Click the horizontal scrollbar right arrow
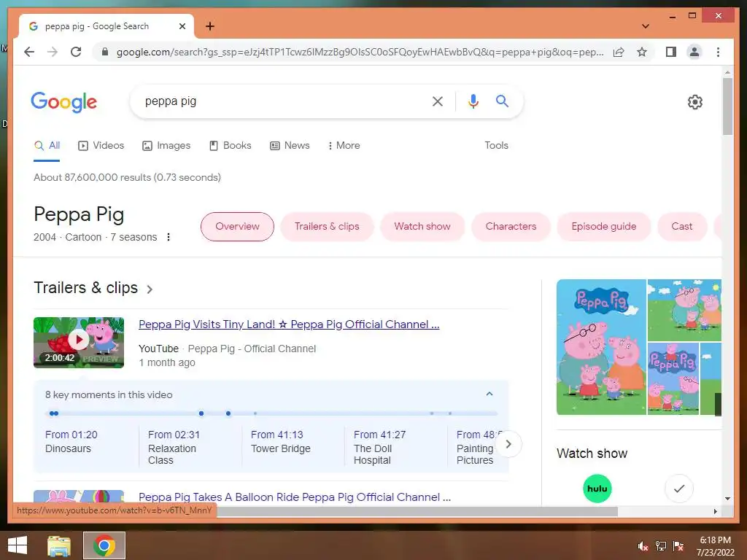 click(715, 511)
